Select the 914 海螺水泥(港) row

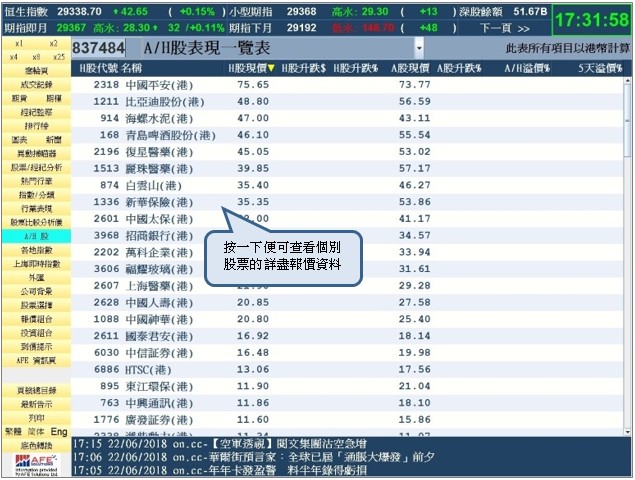347,118
